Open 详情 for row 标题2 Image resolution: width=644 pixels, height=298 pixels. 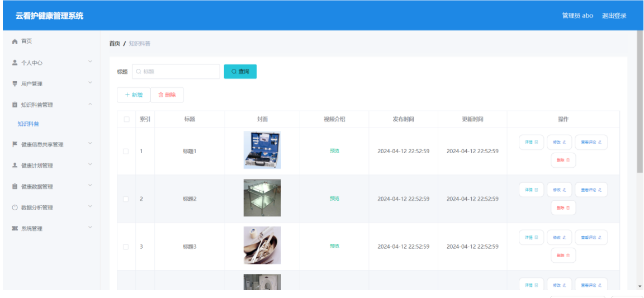(532, 190)
